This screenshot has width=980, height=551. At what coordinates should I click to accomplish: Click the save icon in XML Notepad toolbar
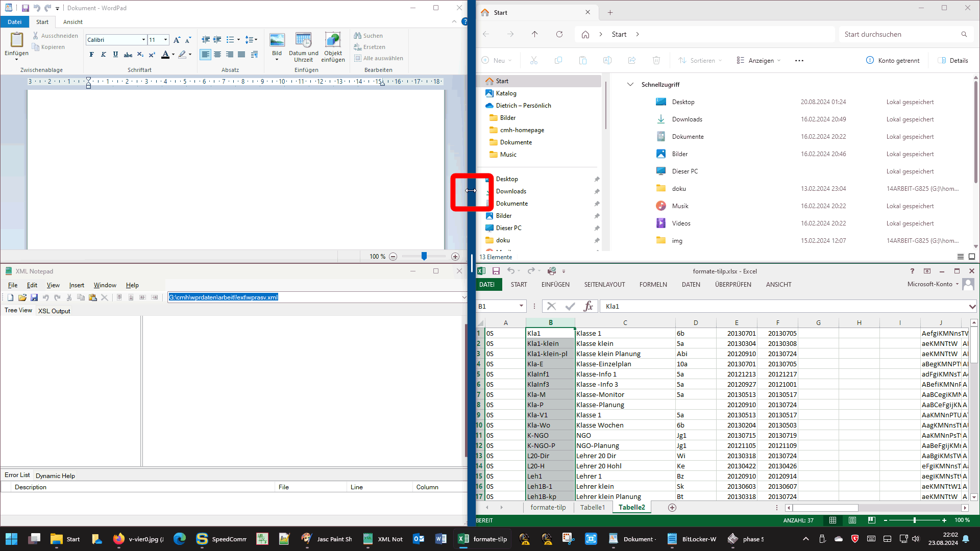point(34,297)
